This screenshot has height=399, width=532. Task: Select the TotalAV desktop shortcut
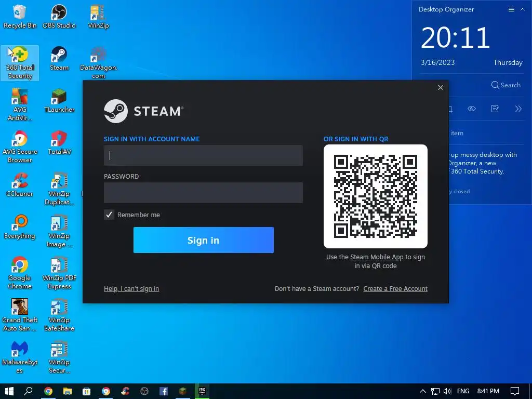[59, 143]
